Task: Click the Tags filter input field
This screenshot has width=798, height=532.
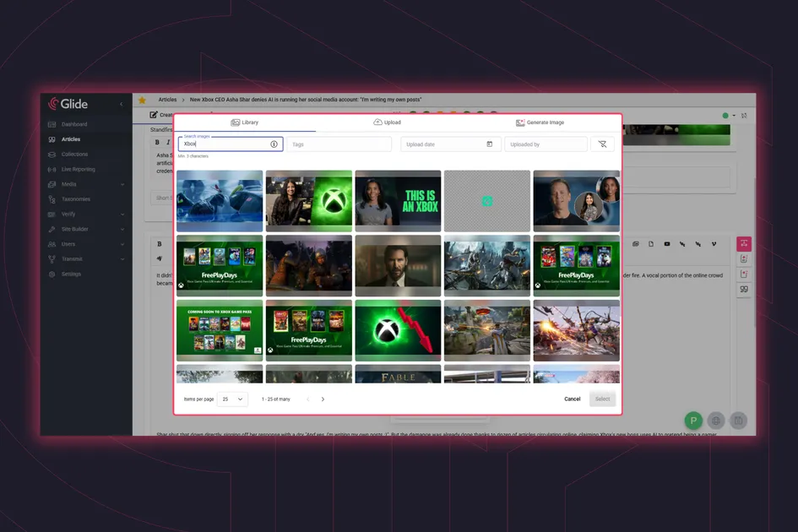Action: (x=339, y=144)
